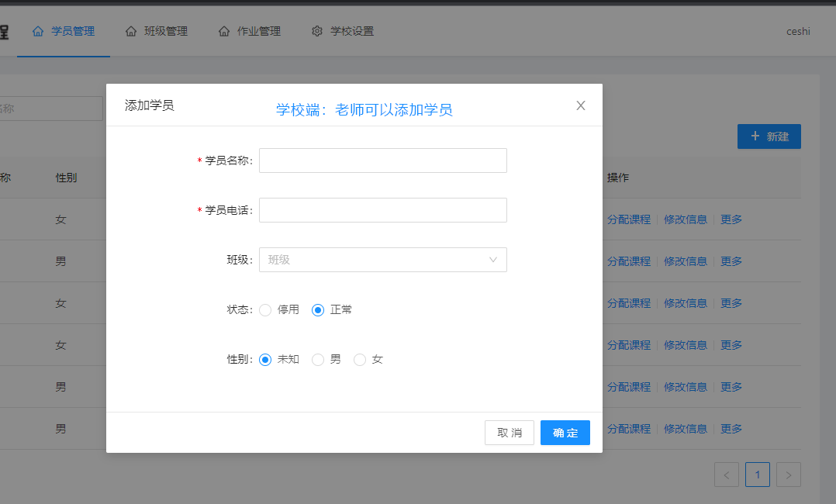Choose 女 gender radio option

(x=360, y=360)
